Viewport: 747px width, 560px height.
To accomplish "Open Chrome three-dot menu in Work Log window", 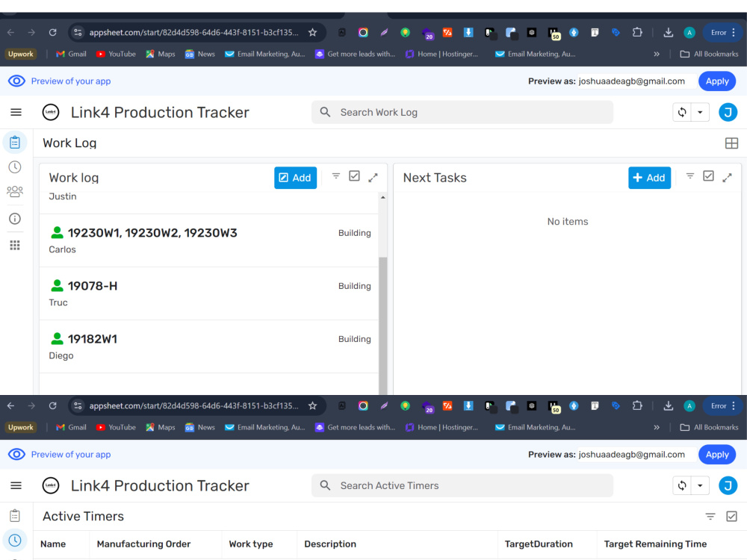I will click(x=734, y=32).
